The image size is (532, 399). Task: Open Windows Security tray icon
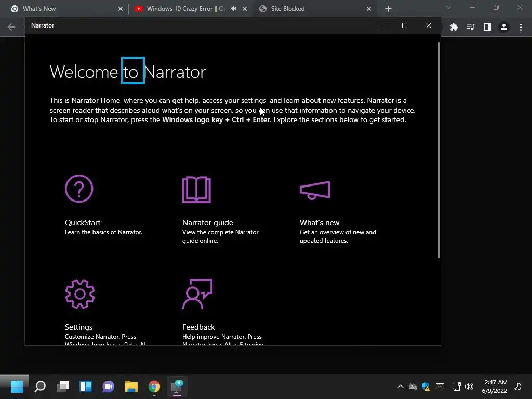pos(426,387)
